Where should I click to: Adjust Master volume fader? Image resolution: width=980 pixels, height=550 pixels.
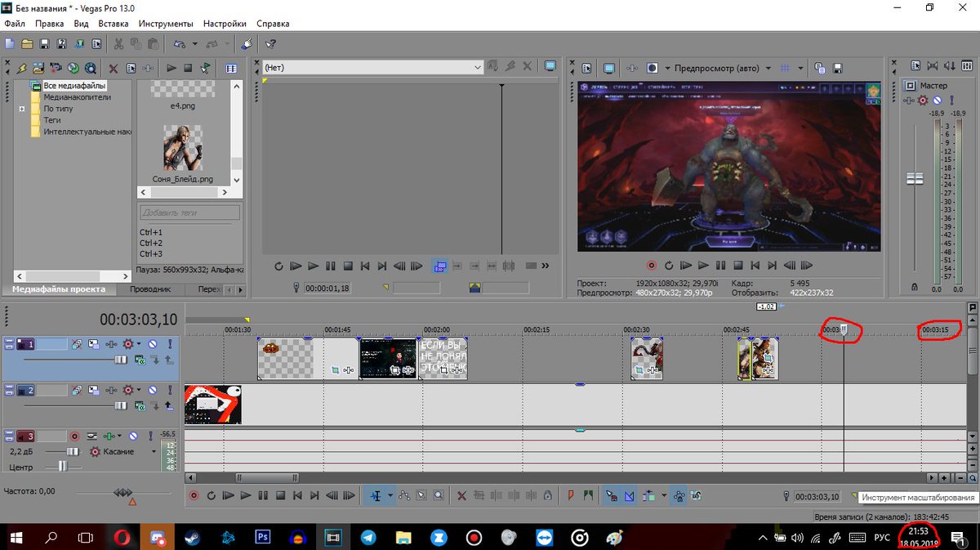pyautogui.click(x=915, y=178)
